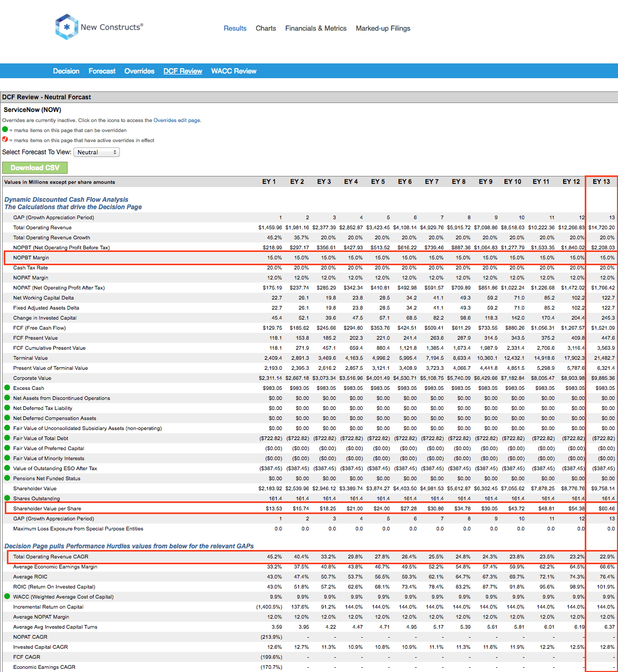Click Cash Tax Rate row label
Screen dimensions: 618x672
click(x=31, y=268)
